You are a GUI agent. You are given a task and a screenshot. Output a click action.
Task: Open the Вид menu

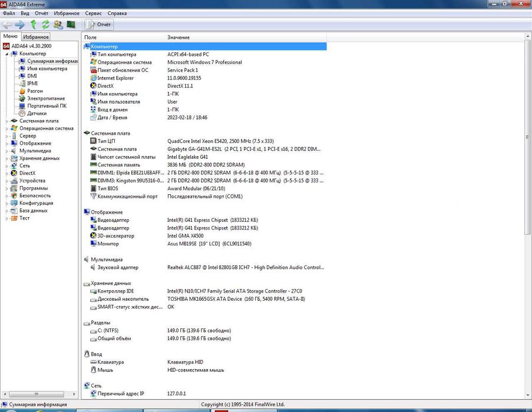pyautogui.click(x=25, y=13)
